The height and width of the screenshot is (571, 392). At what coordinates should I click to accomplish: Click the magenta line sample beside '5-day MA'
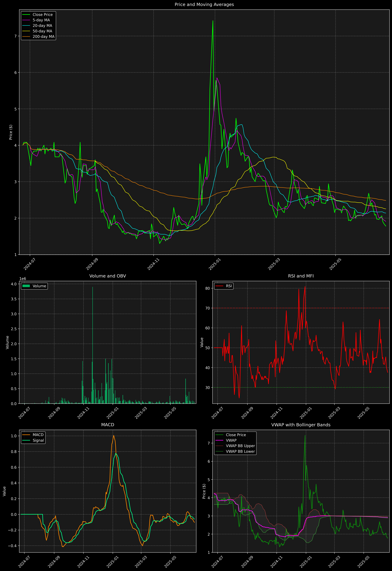click(x=26, y=20)
